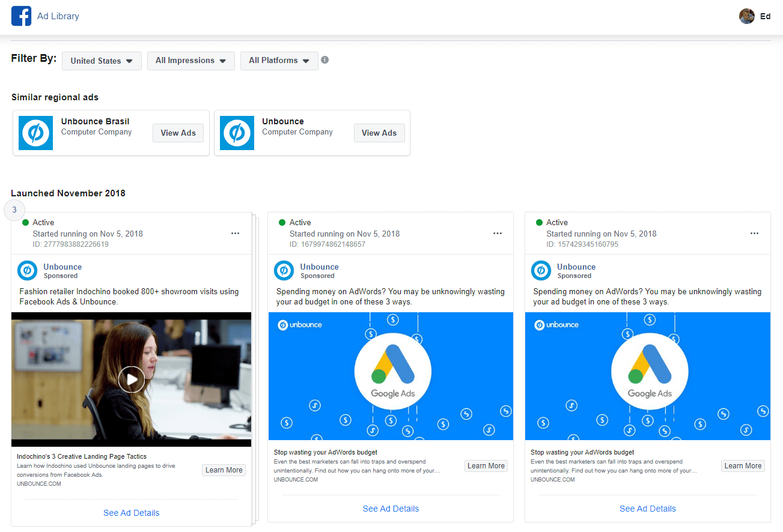Click Learn More on ad 1679974862148657

pos(486,466)
